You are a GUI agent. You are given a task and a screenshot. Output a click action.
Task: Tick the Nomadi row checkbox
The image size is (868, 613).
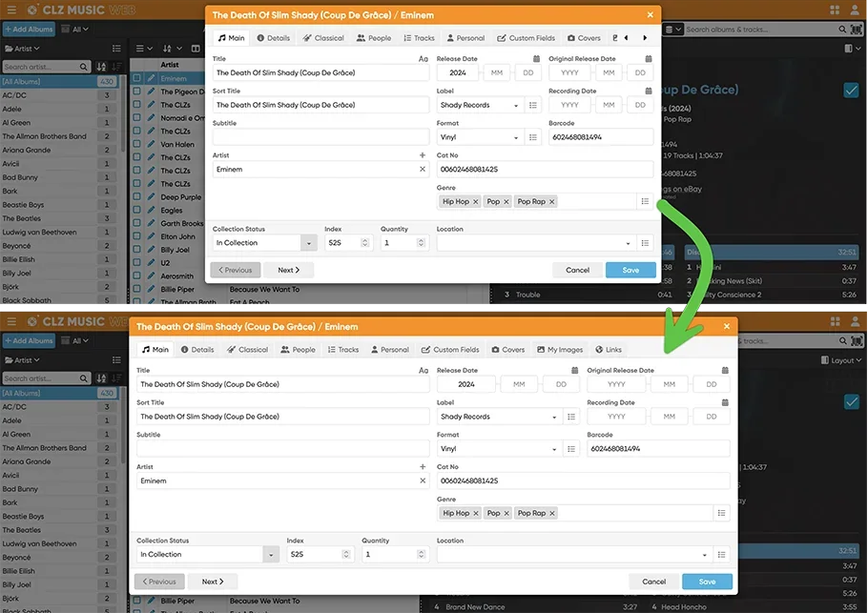[136, 118]
